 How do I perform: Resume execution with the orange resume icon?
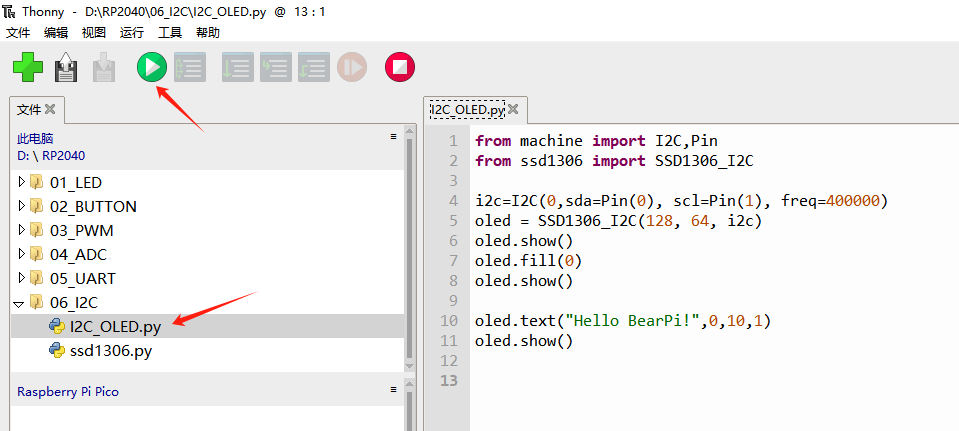click(352, 67)
